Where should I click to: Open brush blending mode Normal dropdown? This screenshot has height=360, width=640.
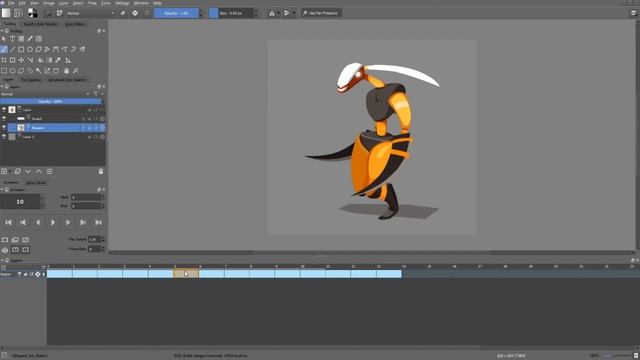tap(90, 13)
